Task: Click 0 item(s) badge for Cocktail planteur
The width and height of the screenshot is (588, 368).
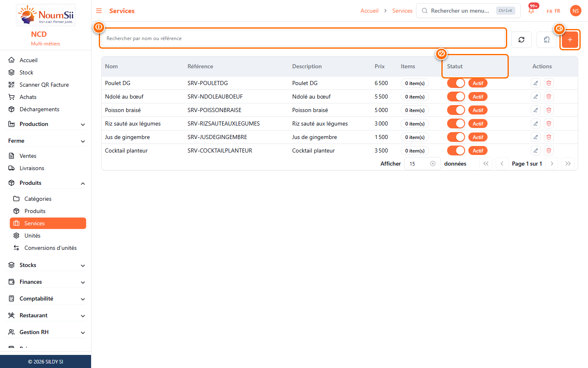Action: (415, 150)
